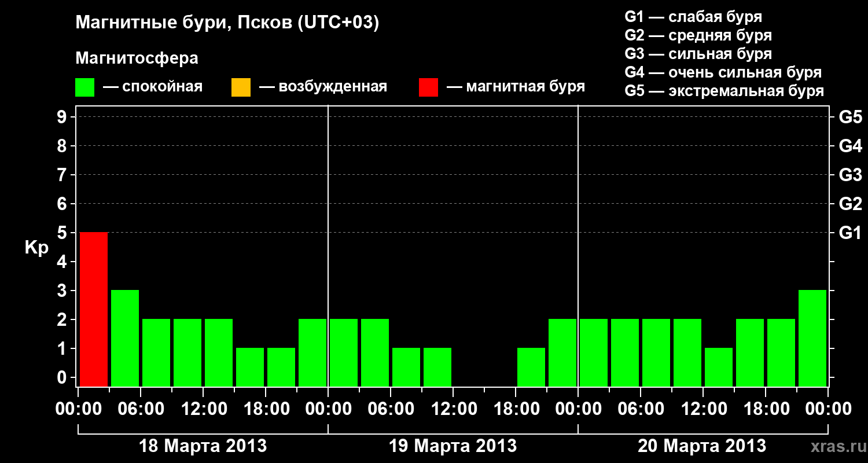The height and width of the screenshot is (463, 868).
Task: Click the 'G1' label on right axis
Action: point(850,233)
